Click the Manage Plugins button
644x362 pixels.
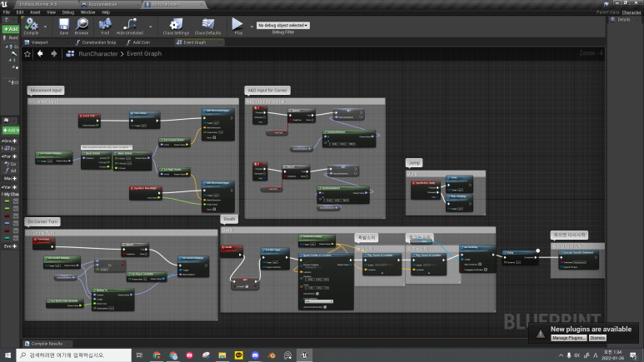569,337
